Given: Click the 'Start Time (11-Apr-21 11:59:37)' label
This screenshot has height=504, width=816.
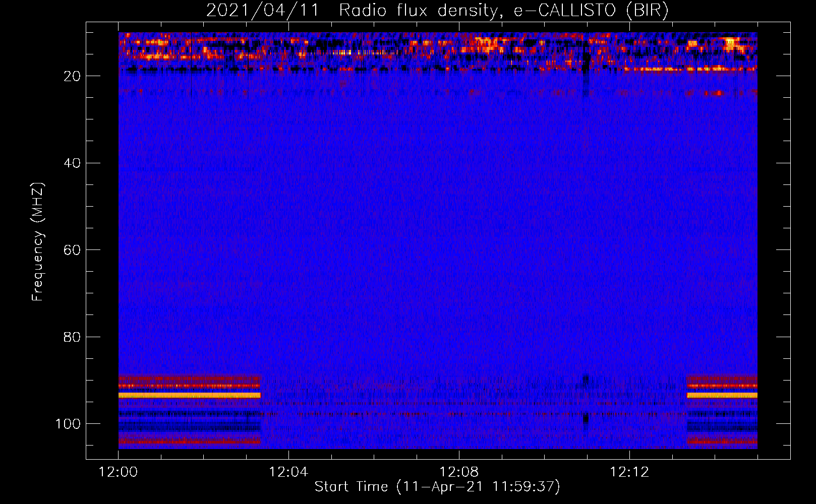Looking at the screenshot, I should (437, 487).
